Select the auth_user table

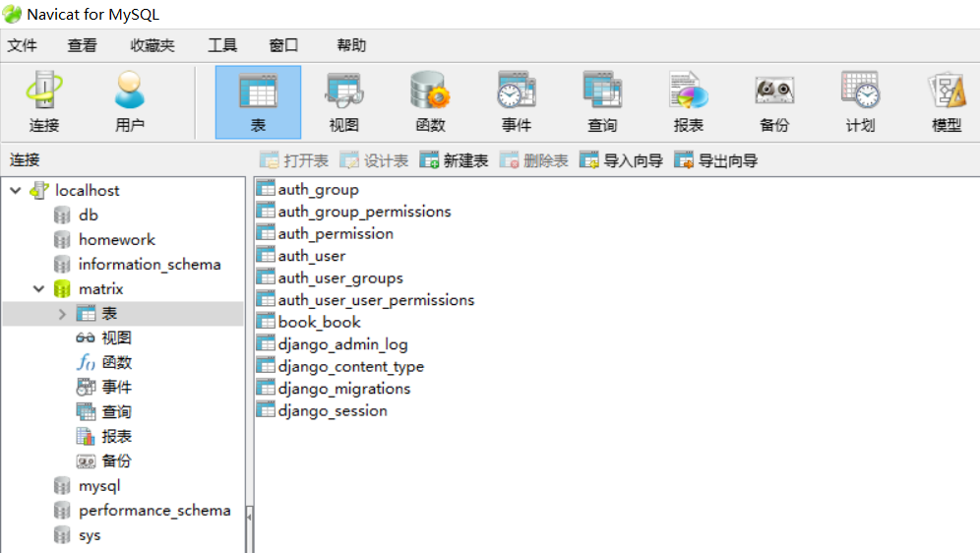tap(311, 256)
